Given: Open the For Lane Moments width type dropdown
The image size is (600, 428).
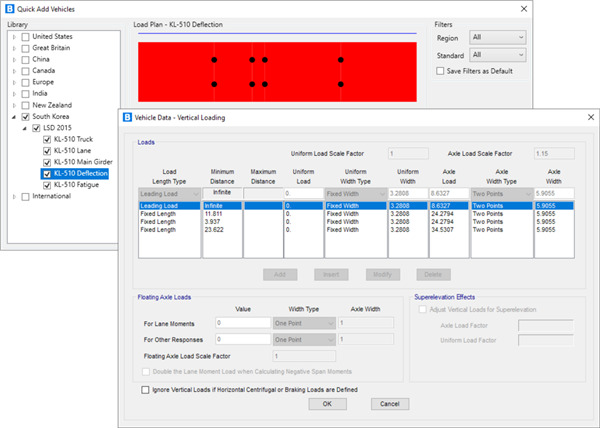Looking at the screenshot, I should coord(305,324).
